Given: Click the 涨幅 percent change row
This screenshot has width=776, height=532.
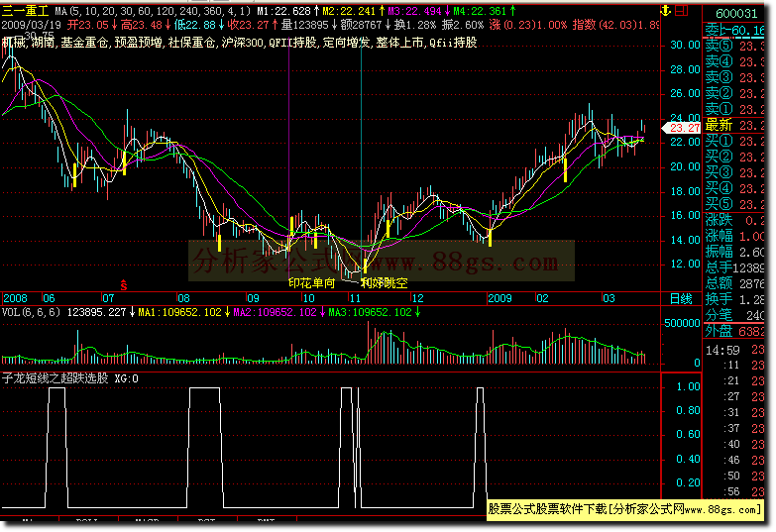Looking at the screenshot, I should [734, 236].
